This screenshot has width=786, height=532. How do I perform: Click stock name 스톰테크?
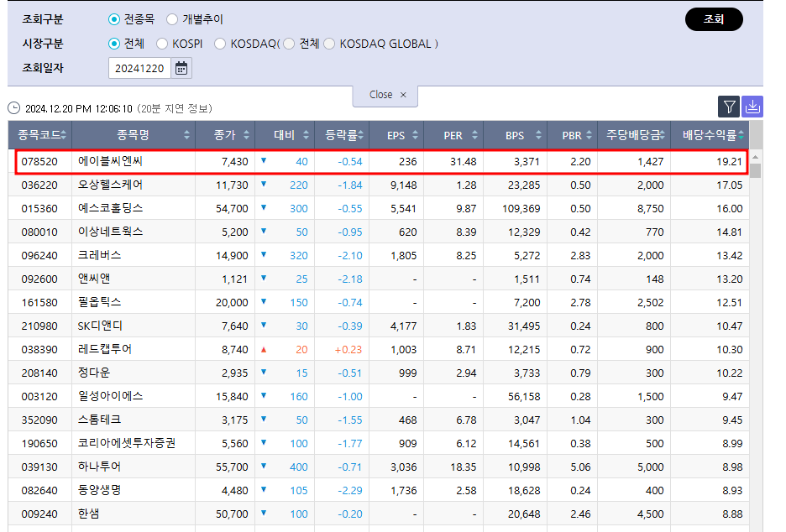coord(99,420)
